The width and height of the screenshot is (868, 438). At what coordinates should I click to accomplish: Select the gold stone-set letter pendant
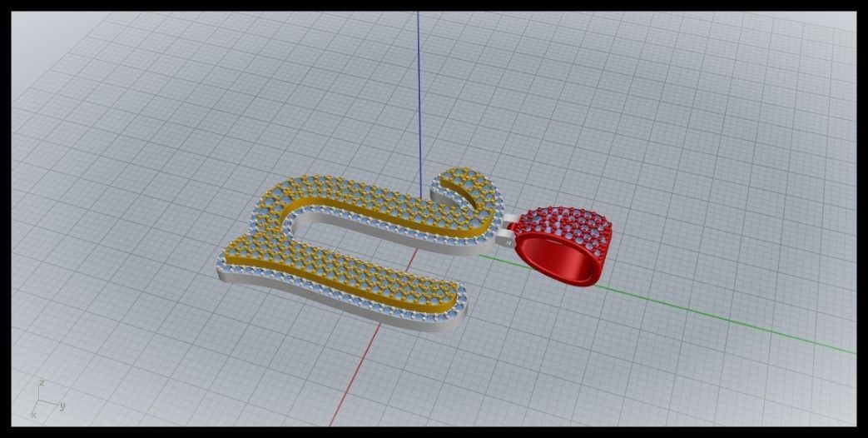click(359, 249)
